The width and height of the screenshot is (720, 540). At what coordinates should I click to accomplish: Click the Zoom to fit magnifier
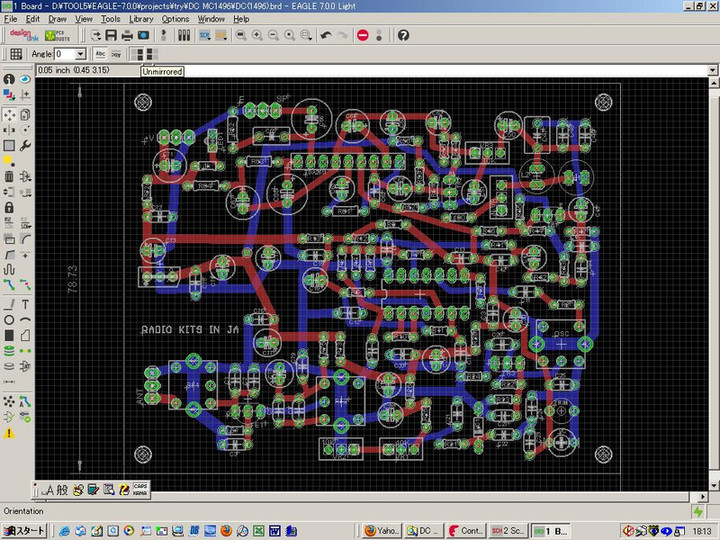pyautogui.click(x=240, y=35)
